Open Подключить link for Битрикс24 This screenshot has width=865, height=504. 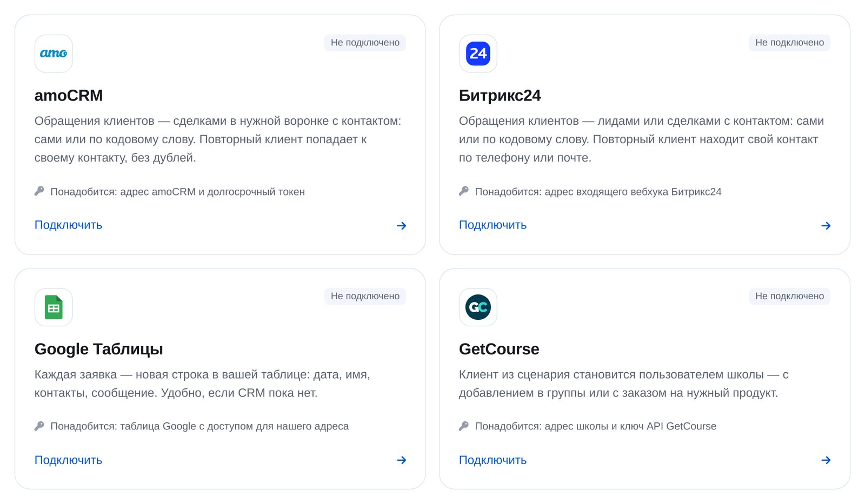click(493, 225)
